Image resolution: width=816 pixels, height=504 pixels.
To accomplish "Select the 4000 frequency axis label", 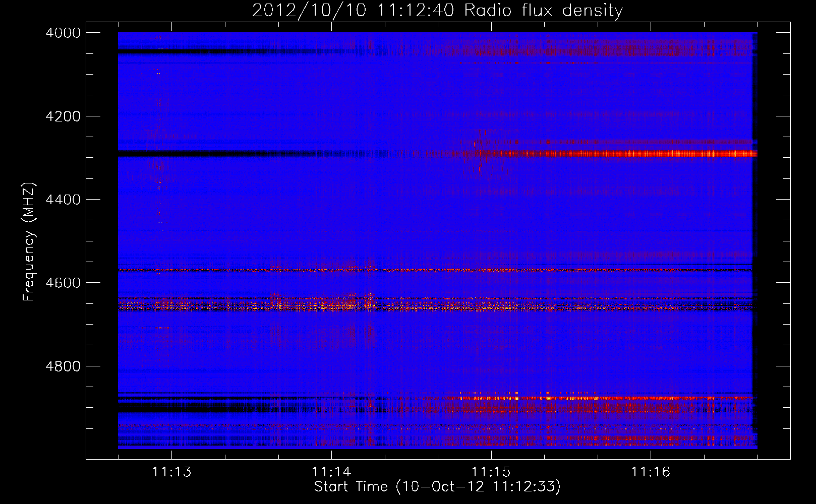I will coord(63,33).
